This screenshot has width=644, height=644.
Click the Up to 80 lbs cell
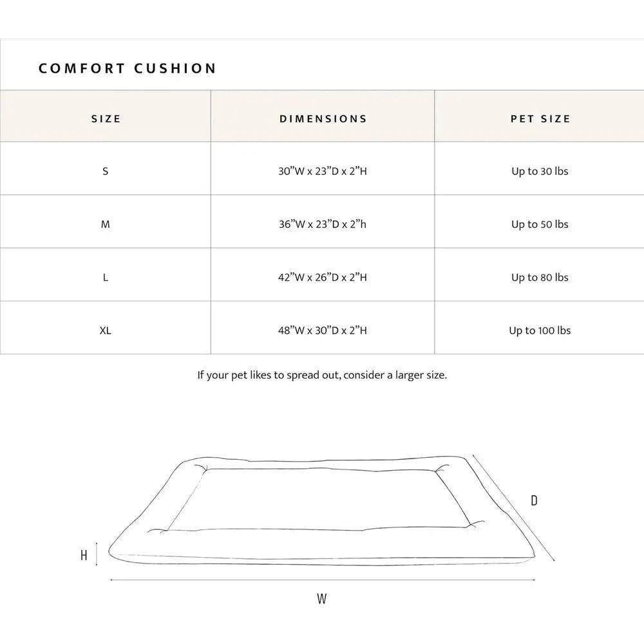pyautogui.click(x=540, y=277)
